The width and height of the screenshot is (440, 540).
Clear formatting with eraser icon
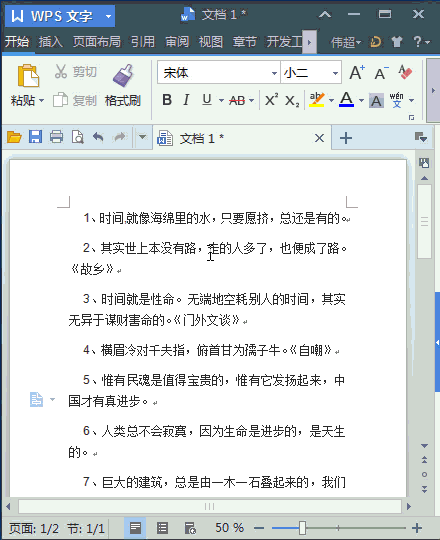(405, 72)
